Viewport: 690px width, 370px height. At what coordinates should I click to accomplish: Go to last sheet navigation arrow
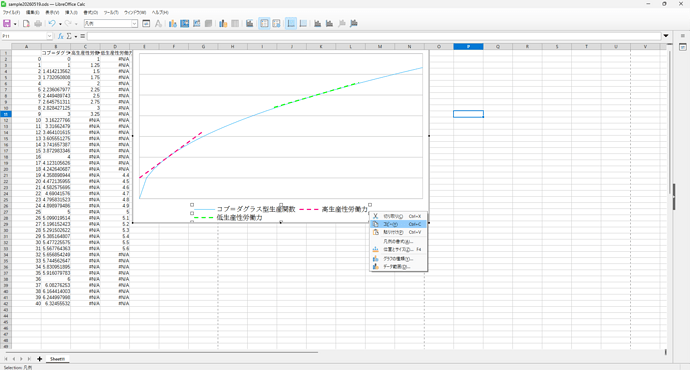29,359
